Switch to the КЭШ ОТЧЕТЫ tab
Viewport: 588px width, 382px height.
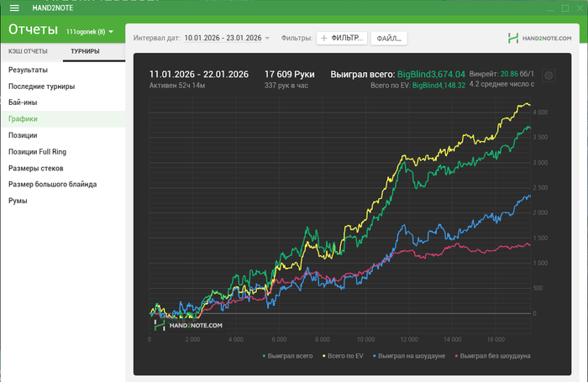pyautogui.click(x=28, y=51)
